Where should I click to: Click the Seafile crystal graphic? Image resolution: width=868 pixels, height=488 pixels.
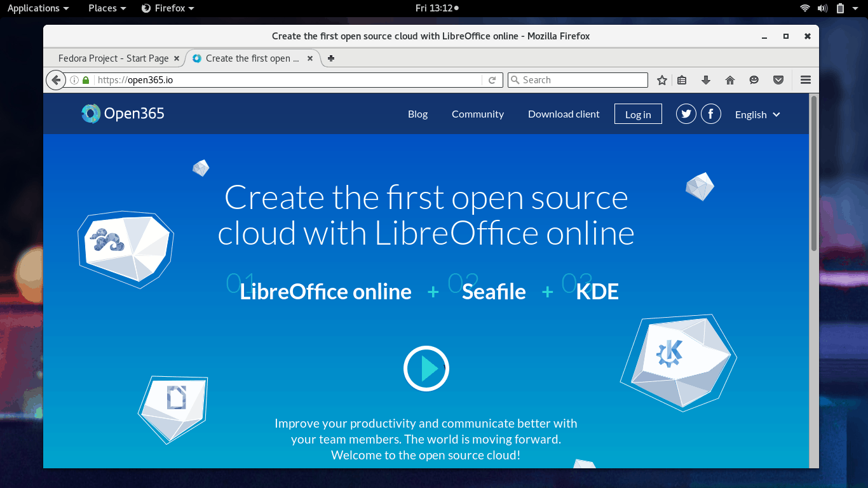point(126,248)
